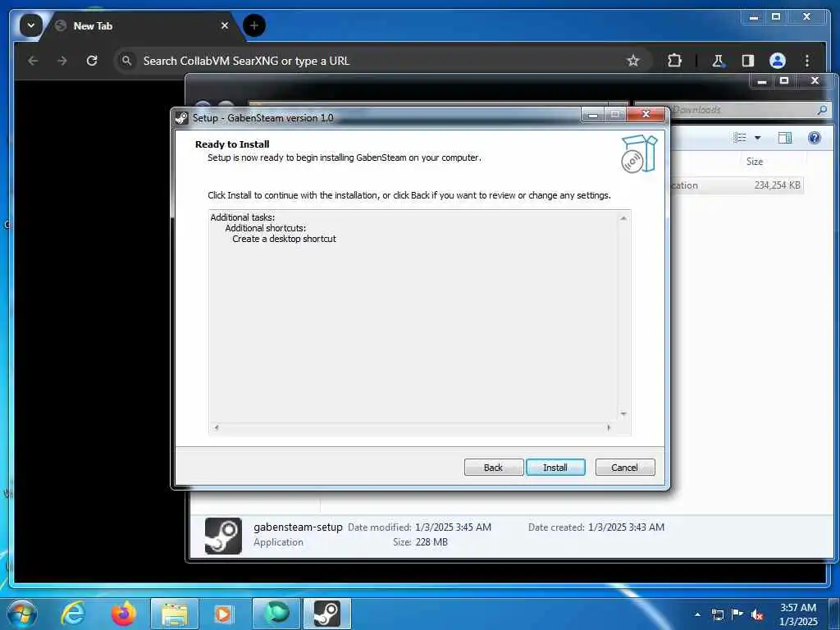Open the Windows Start button
This screenshot has width=840, height=630.
(x=22, y=614)
